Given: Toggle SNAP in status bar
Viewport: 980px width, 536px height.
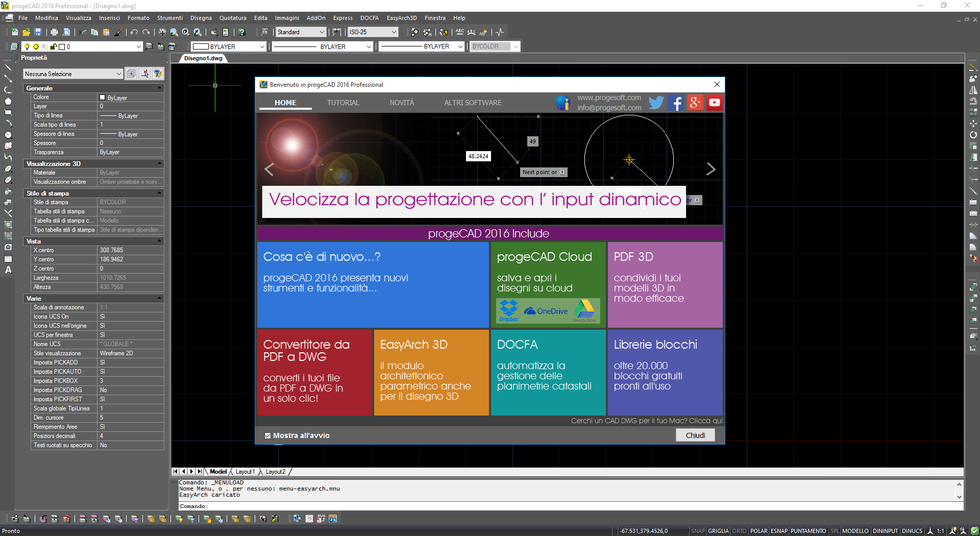Looking at the screenshot, I should tap(698, 531).
